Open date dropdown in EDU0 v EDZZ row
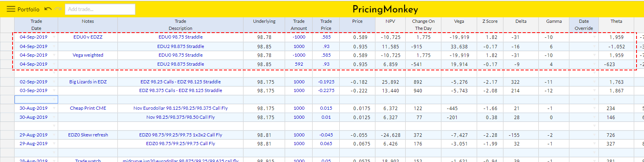 pyautogui.click(x=54, y=37)
